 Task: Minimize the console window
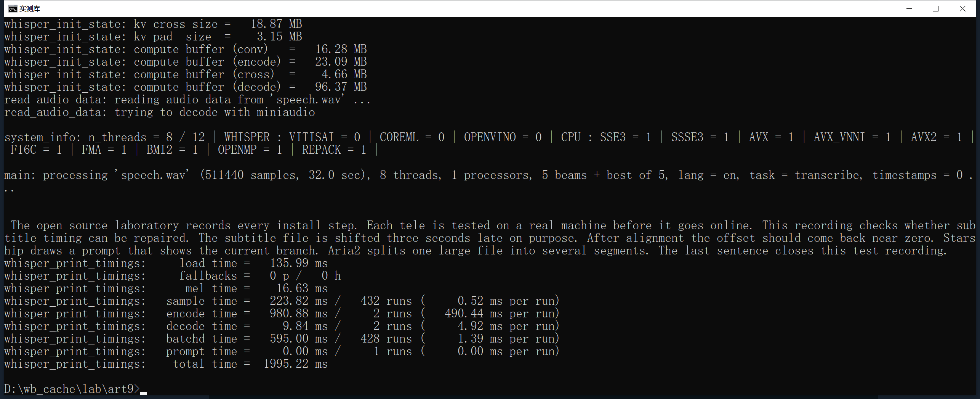[x=910, y=8]
